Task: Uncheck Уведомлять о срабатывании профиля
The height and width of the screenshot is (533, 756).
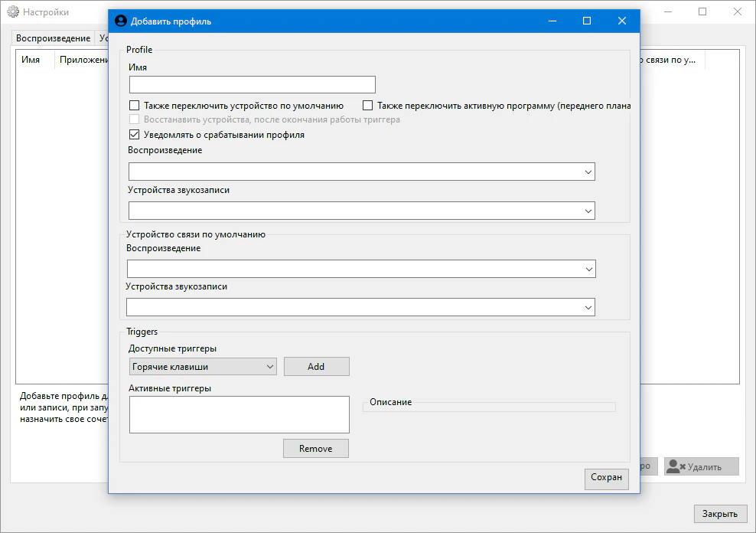Action: (x=135, y=135)
